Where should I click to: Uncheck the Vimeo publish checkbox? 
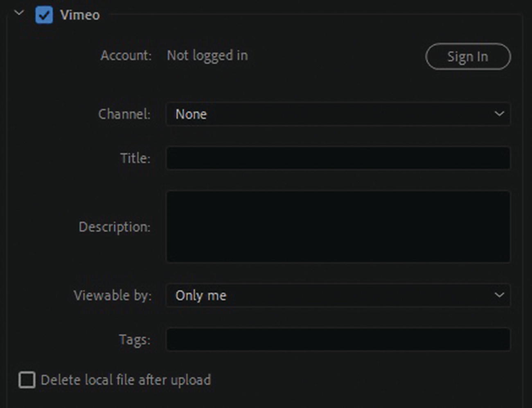pos(44,15)
